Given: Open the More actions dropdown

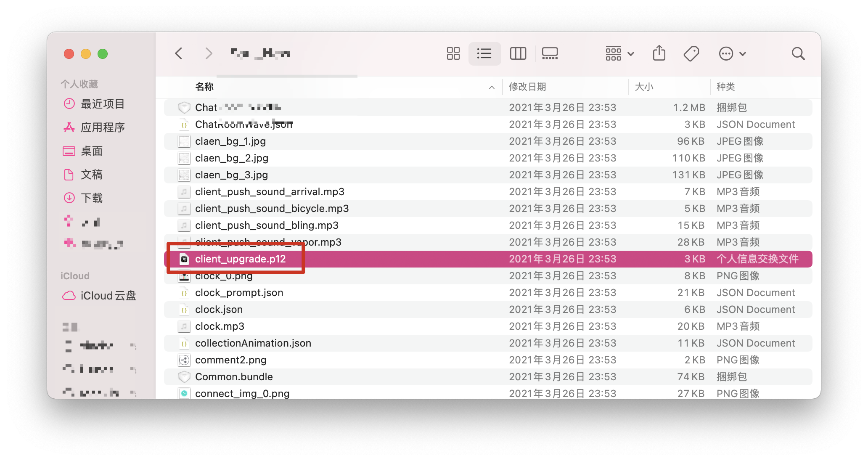Looking at the screenshot, I should [x=732, y=53].
